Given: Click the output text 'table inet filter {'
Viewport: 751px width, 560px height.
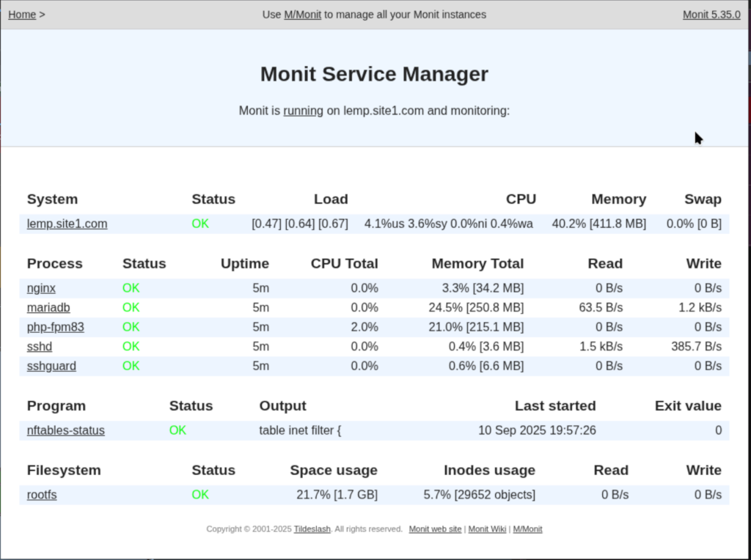Looking at the screenshot, I should pyautogui.click(x=300, y=431).
